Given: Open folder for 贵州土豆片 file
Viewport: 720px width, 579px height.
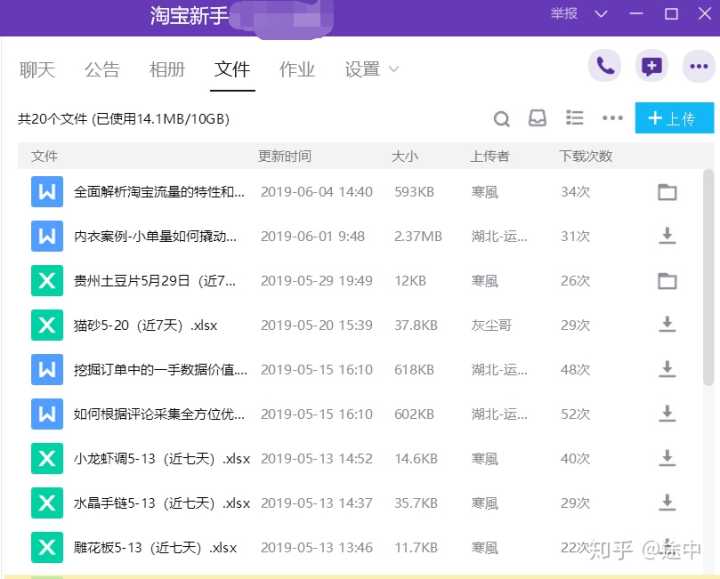Looking at the screenshot, I should click(x=667, y=281).
